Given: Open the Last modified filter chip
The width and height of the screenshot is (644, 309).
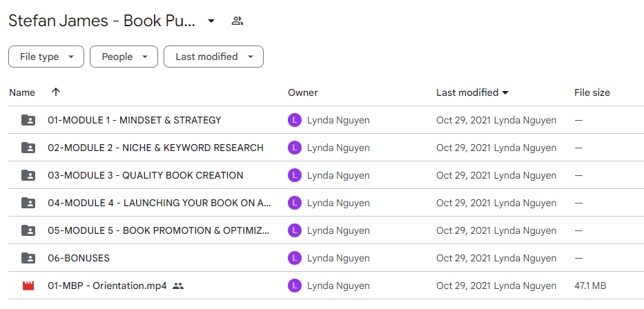Looking at the screenshot, I should (213, 57).
